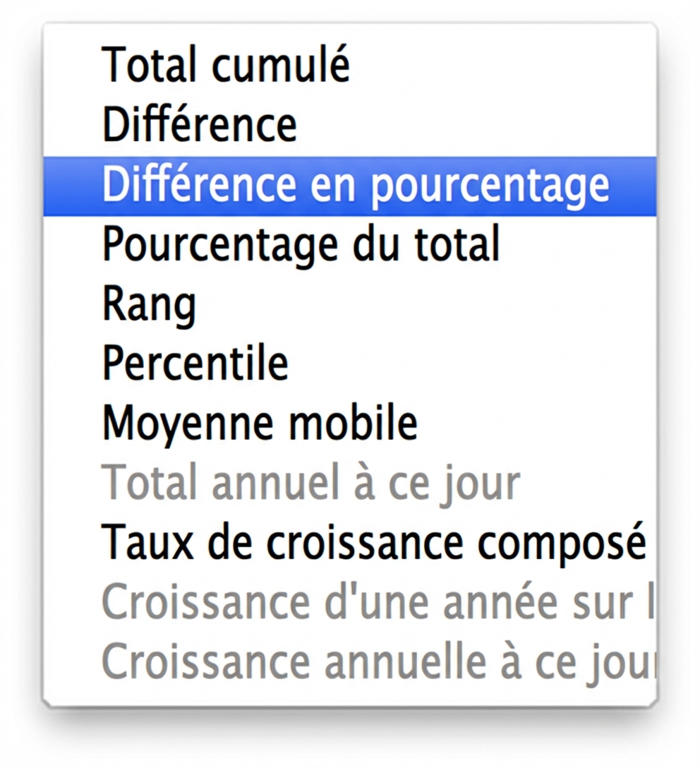Click the highlighted Différence en pourcentage entry
Viewport: 700px width, 768px height.
click(349, 186)
